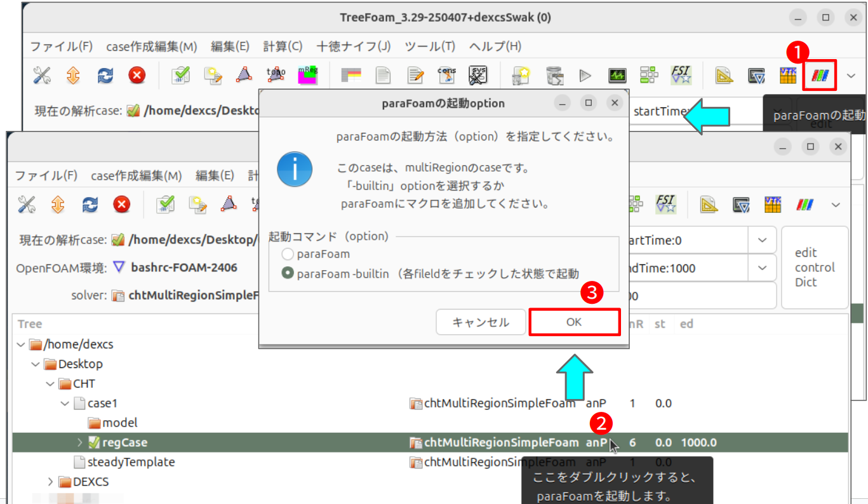Click red X icon in rear TreeFoam toolbar
Viewport: 868px width, 504px height.
click(137, 76)
